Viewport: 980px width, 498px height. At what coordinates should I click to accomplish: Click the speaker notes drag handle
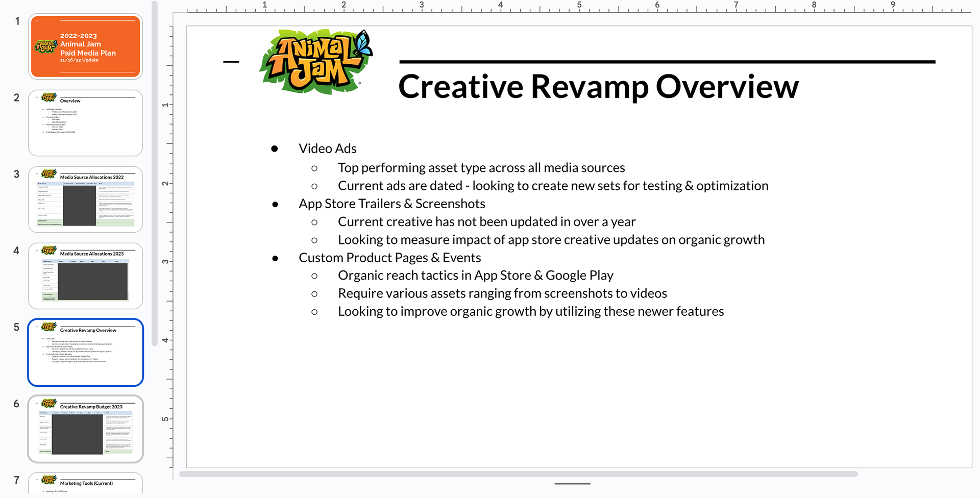coord(572,484)
